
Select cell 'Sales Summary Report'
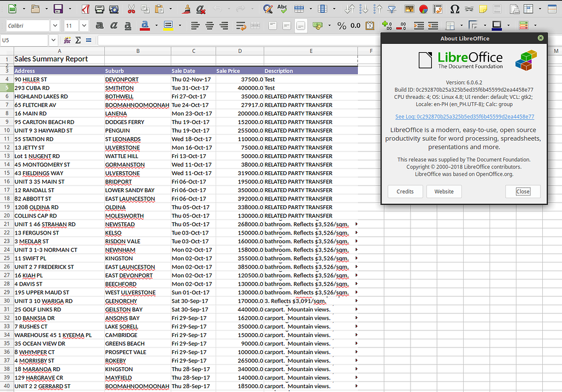(59, 59)
